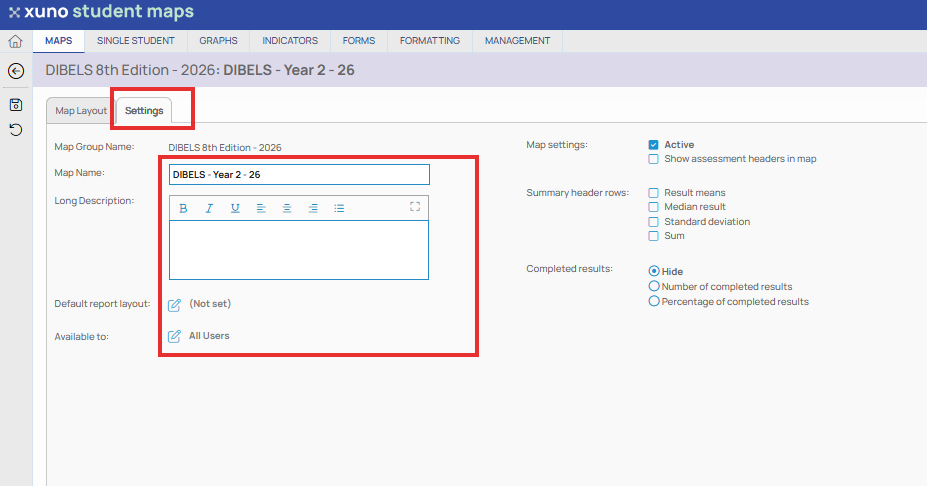Click inside the Long Description text area
Image resolution: width=927 pixels, height=486 pixels.
point(299,250)
